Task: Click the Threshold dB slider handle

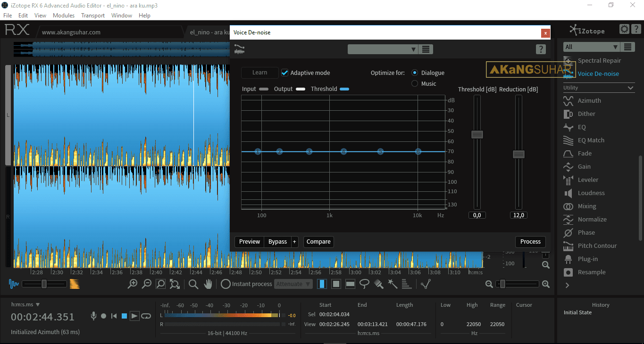Action: click(x=477, y=134)
